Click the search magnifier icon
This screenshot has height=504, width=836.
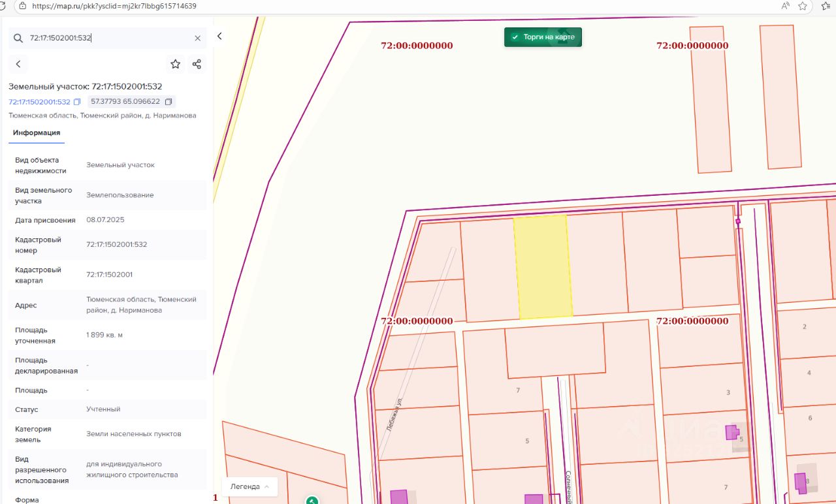[18, 39]
